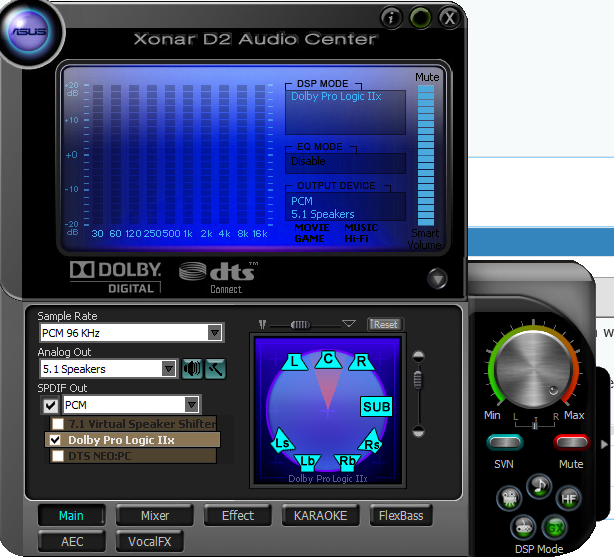Select the C center speaker icon

pos(328,359)
